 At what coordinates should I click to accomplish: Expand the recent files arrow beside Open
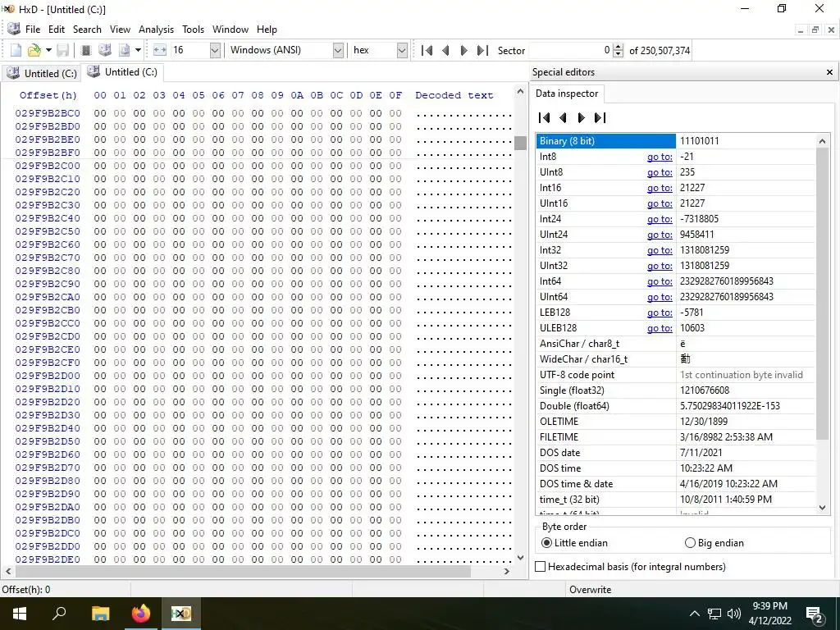[48, 50]
